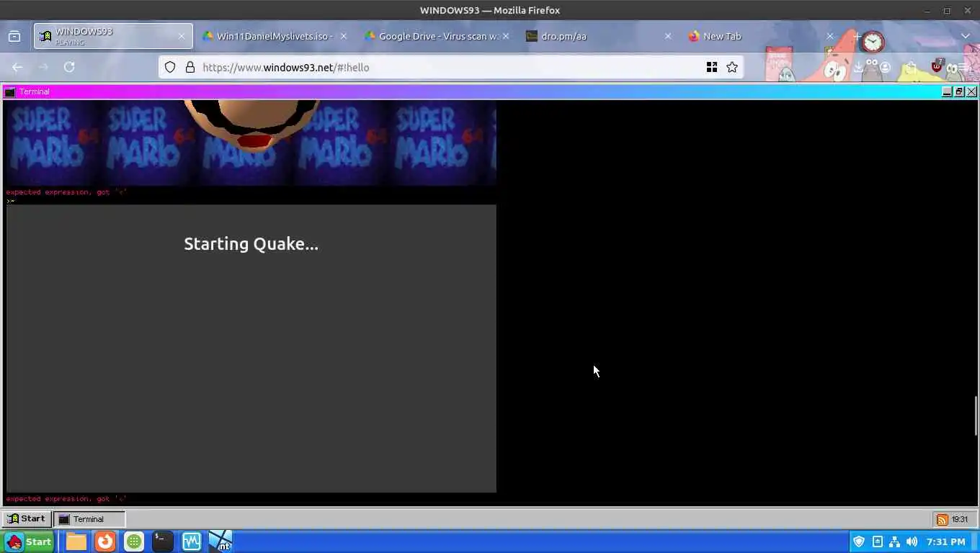Expand the list all tabs chevron
The width and height of the screenshot is (980, 553).
[x=966, y=36]
